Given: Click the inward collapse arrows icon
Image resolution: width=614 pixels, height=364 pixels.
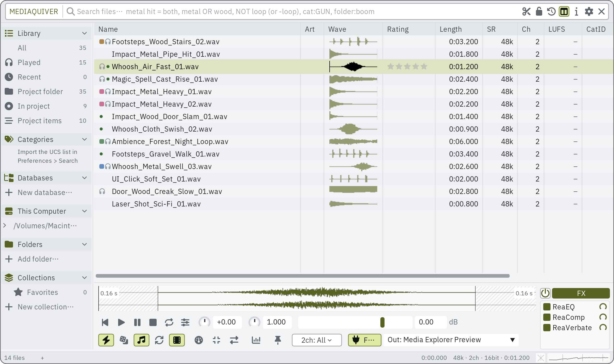Looking at the screenshot, I should (x=216, y=340).
